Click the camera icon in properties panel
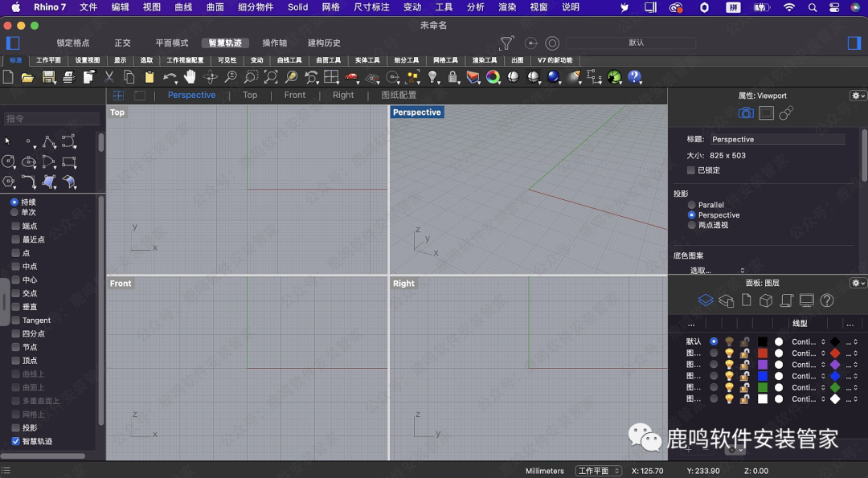 pos(746,113)
